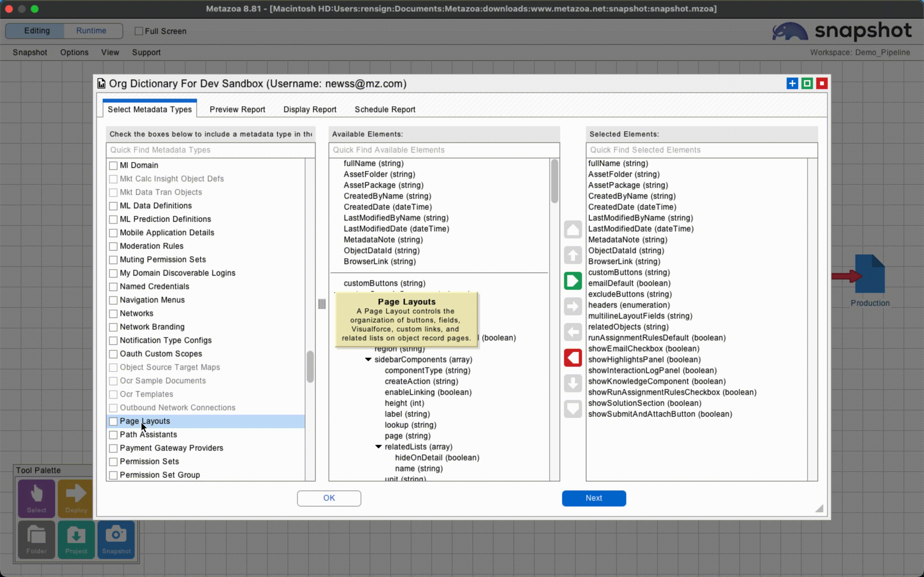Image resolution: width=924 pixels, height=577 pixels.
Task: Enable the Full Screen checkbox
Action: coord(139,31)
